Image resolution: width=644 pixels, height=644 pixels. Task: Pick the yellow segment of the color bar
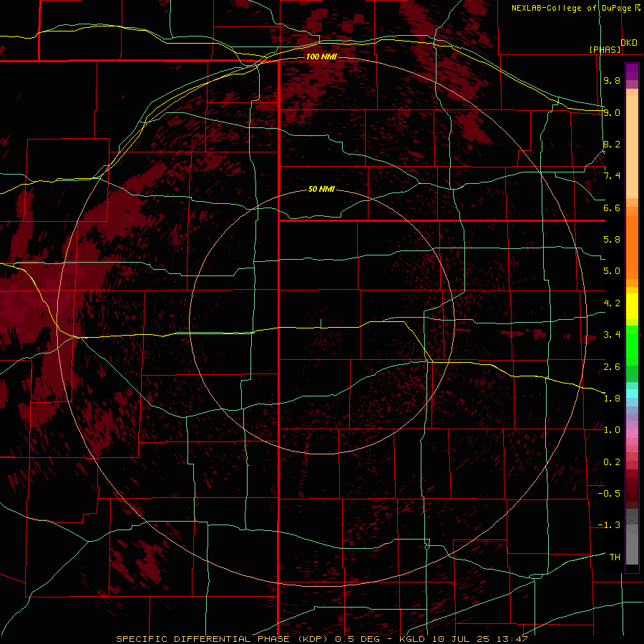coord(632,306)
